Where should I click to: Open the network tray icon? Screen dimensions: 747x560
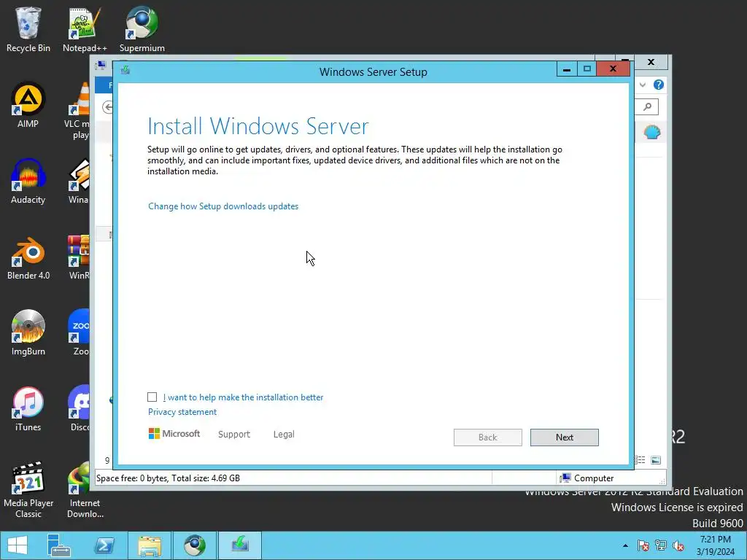pyautogui.click(x=661, y=545)
